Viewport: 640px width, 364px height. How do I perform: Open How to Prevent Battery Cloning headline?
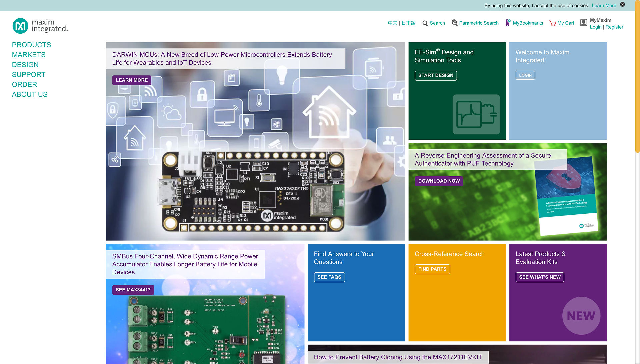point(398,357)
